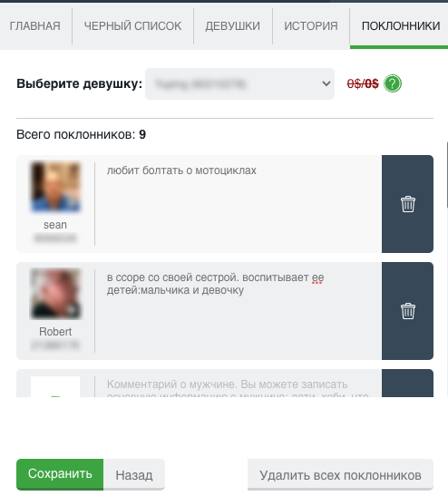Click sean's profile photo thumbnail
Image resolution: width=448 pixels, height=496 pixels.
click(x=55, y=186)
